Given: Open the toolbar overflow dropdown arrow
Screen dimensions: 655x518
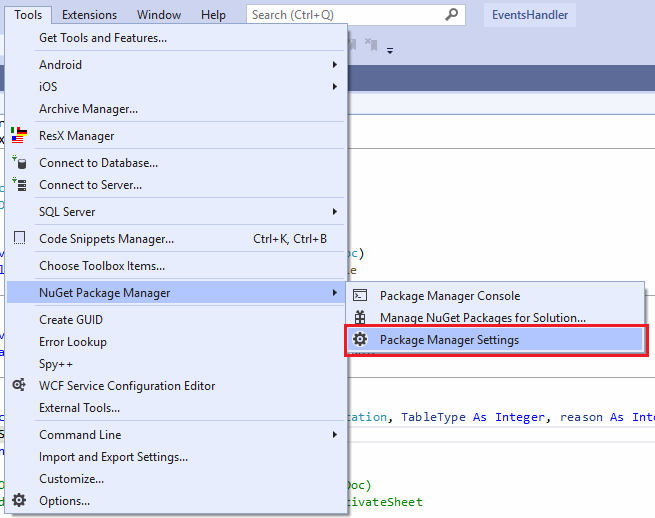Looking at the screenshot, I should 390,51.
